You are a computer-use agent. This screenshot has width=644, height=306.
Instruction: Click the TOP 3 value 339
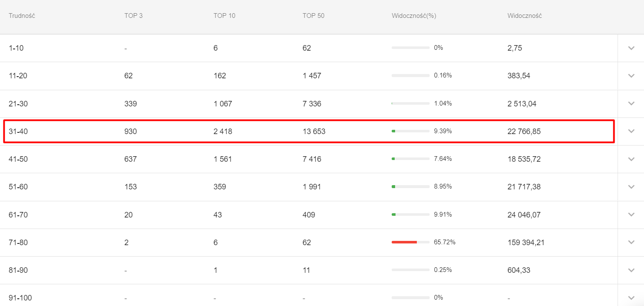(x=130, y=103)
